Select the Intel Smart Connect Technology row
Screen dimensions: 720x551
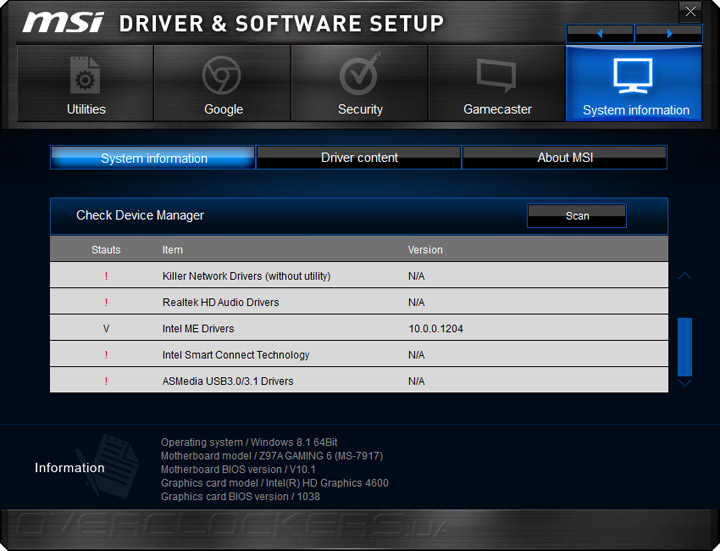coord(359,354)
